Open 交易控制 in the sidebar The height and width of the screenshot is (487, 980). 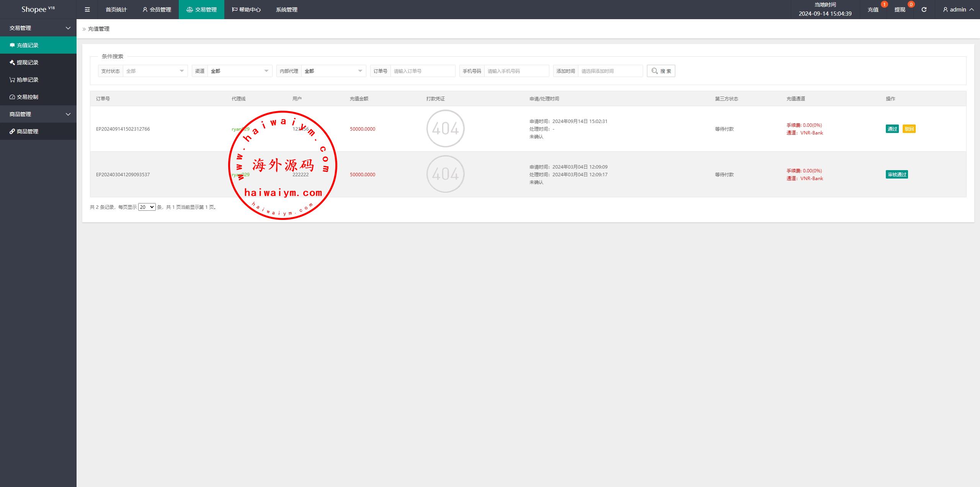pyautogui.click(x=27, y=97)
